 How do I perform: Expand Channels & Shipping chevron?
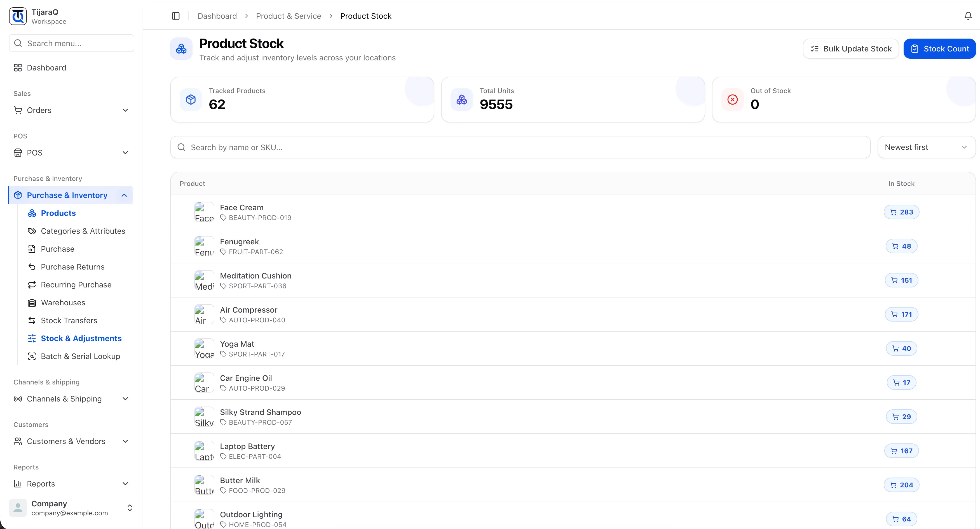click(x=125, y=399)
